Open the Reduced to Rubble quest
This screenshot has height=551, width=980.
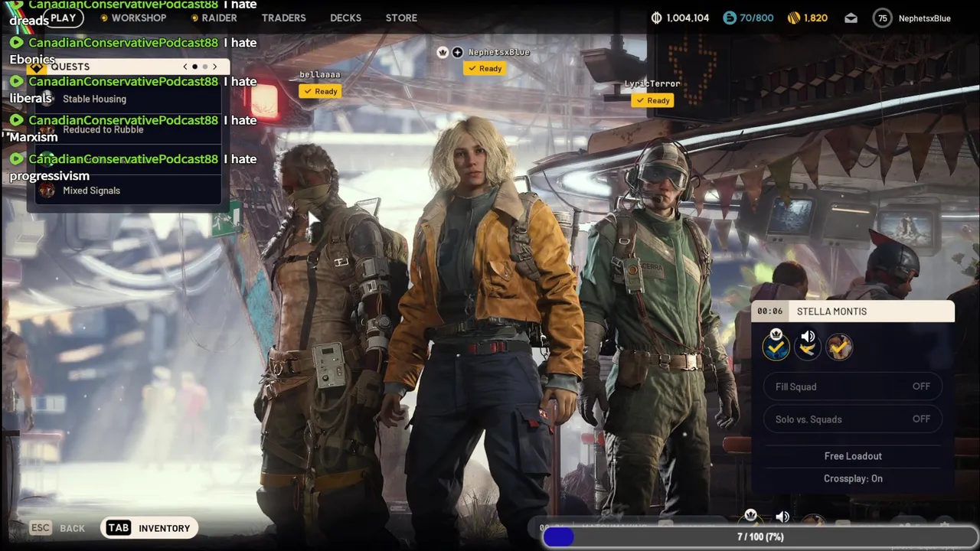coord(127,129)
